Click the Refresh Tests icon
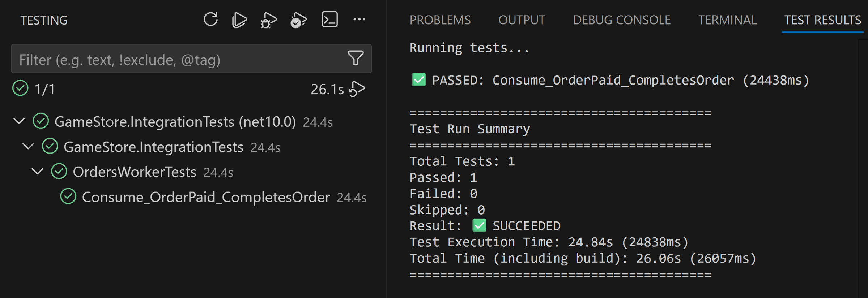This screenshot has width=868, height=298. point(210,20)
